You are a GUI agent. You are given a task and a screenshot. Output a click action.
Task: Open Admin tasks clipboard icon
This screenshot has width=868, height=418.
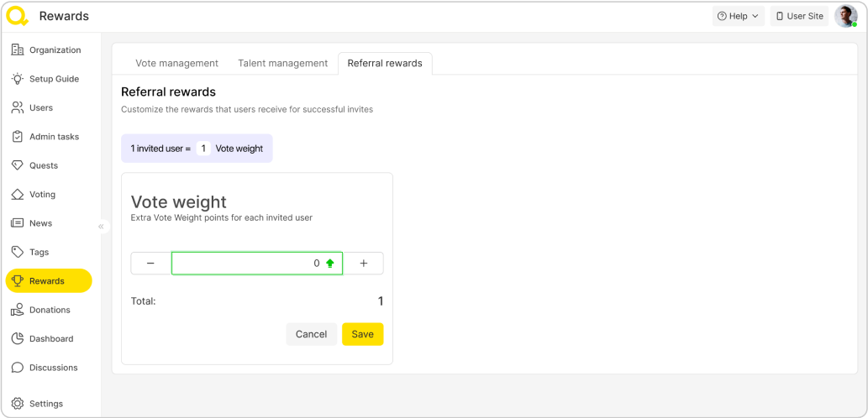point(17,137)
